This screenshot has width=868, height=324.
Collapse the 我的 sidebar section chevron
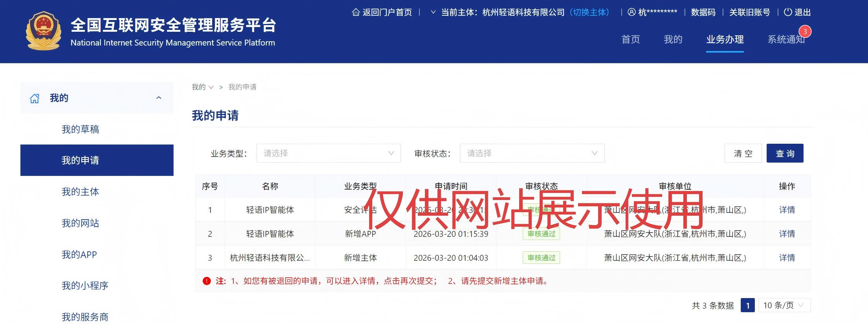pos(159,98)
